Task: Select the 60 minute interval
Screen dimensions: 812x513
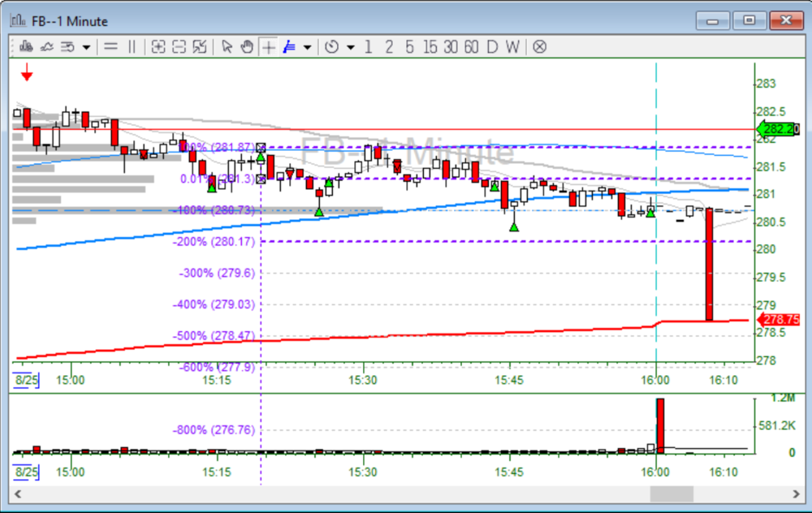Action: (471, 47)
